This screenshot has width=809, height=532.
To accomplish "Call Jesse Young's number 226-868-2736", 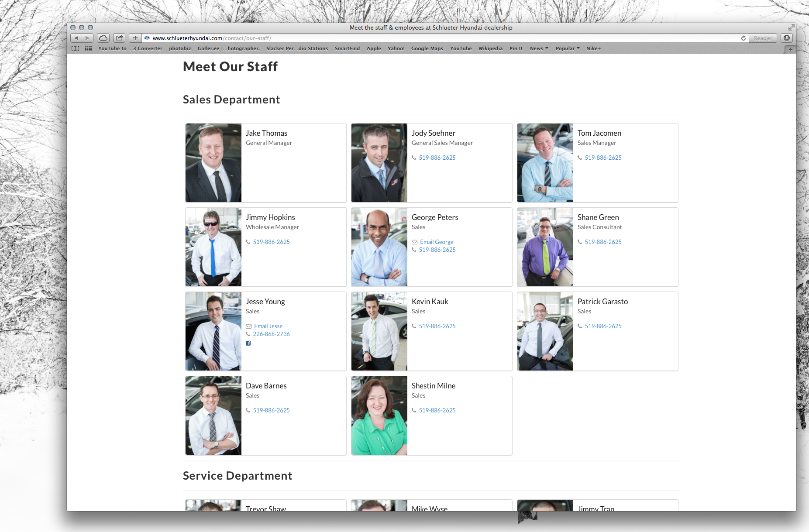I will [271, 334].
